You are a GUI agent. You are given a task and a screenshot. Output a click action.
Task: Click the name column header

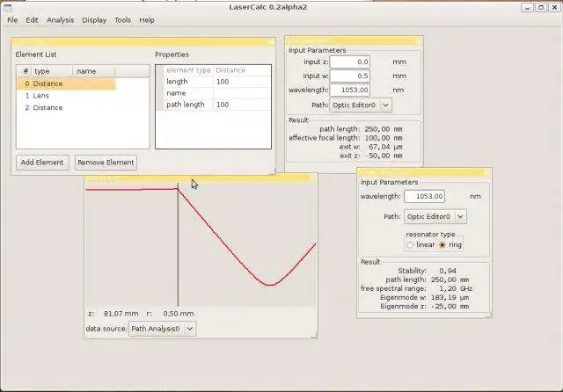click(x=93, y=71)
